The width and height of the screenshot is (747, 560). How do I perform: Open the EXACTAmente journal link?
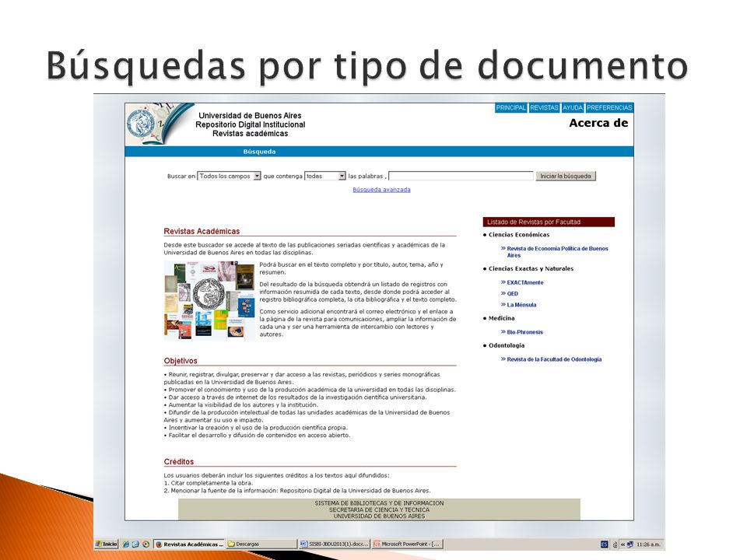click(x=524, y=282)
